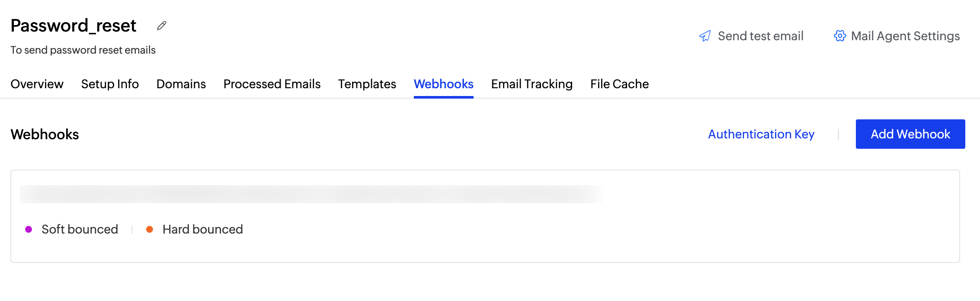Open the File Cache tab
Viewport: 980px width, 301px height.
click(x=620, y=84)
